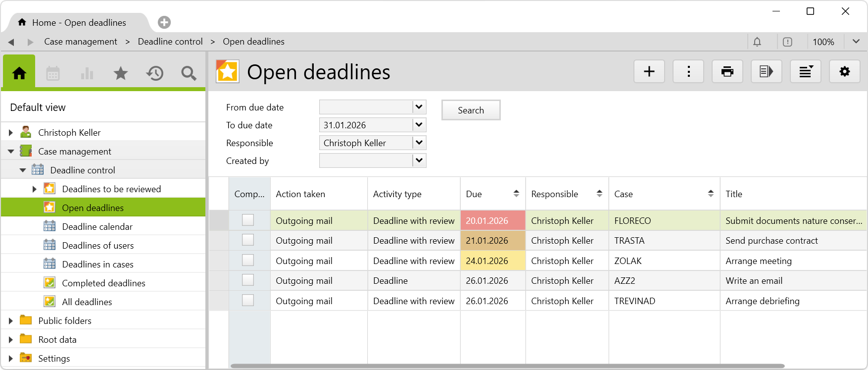Screen dimensions: 868x370
Task: Click Deadline control in the breadcrumb
Action: click(x=170, y=42)
